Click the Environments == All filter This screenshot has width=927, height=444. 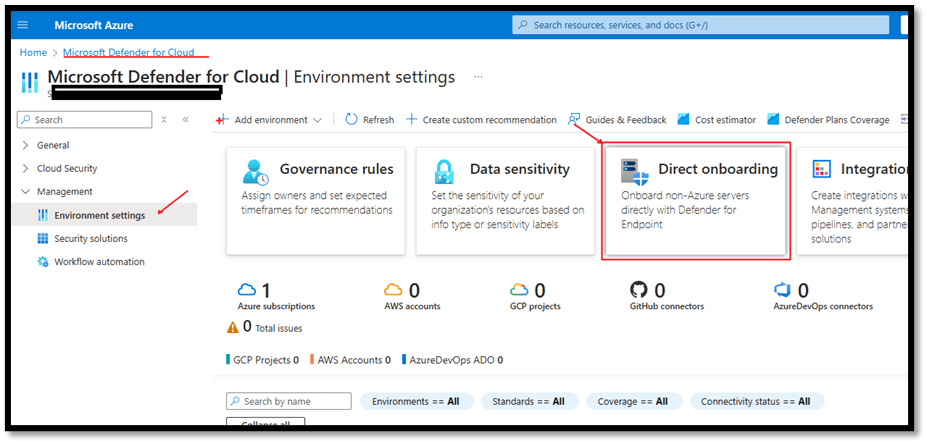[415, 401]
